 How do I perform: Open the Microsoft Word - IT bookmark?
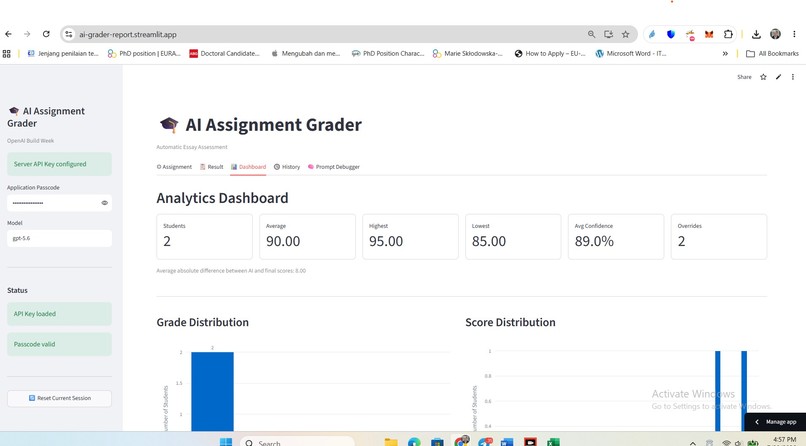point(631,53)
